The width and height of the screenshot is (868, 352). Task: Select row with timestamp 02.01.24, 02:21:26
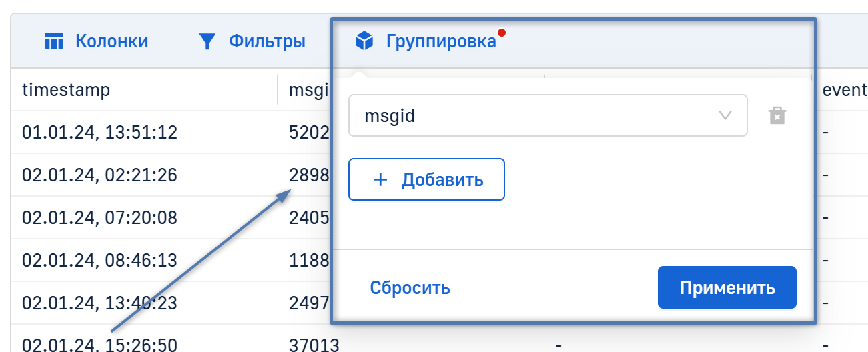pos(99,175)
